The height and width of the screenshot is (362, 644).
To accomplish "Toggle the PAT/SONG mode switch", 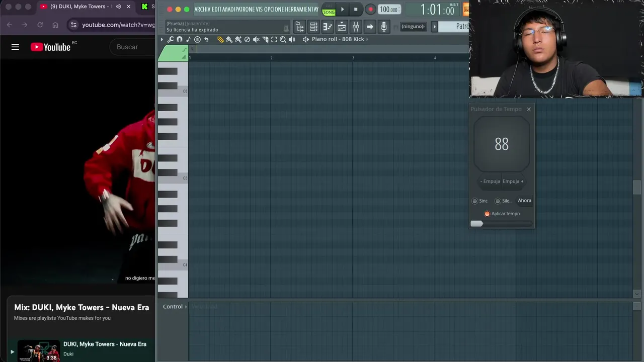I will point(329,10).
